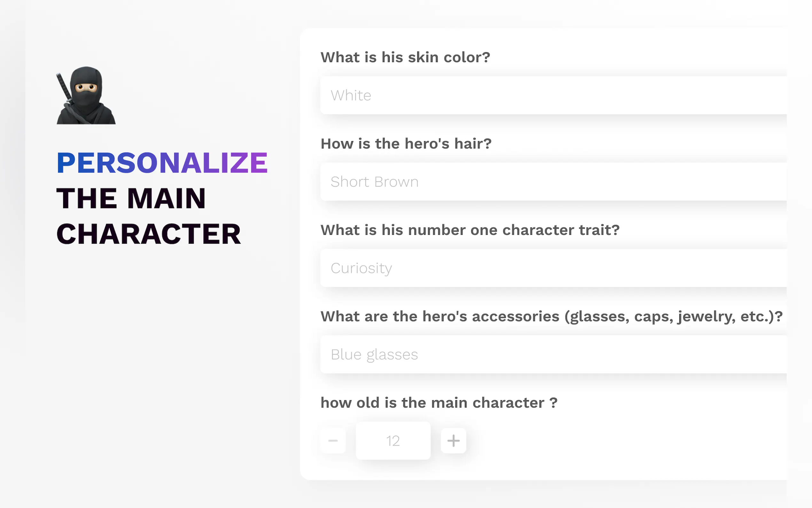Click the age number box showing 12
Screen dimensions: 812x508
pyautogui.click(x=393, y=441)
